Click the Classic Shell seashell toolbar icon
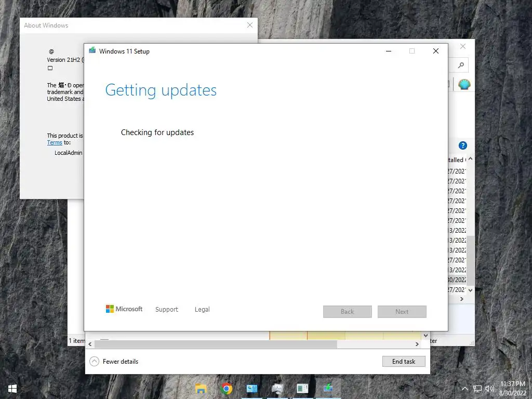The image size is (532, 399). pos(464,84)
